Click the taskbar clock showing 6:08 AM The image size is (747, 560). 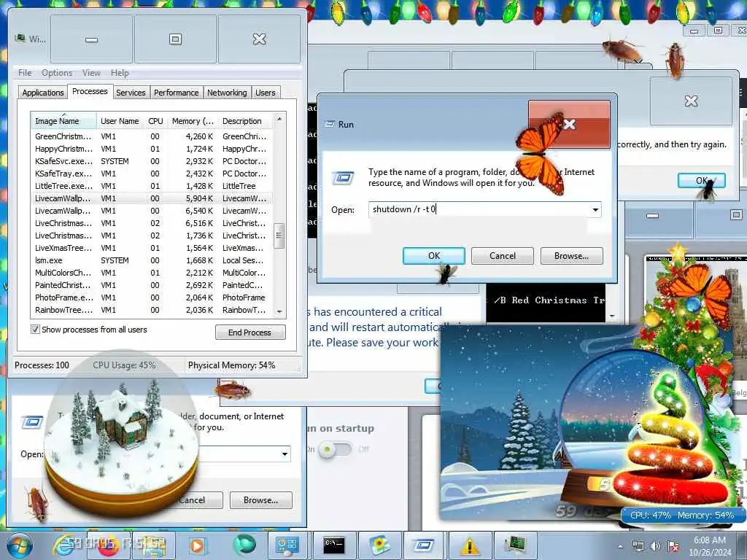pos(709,545)
